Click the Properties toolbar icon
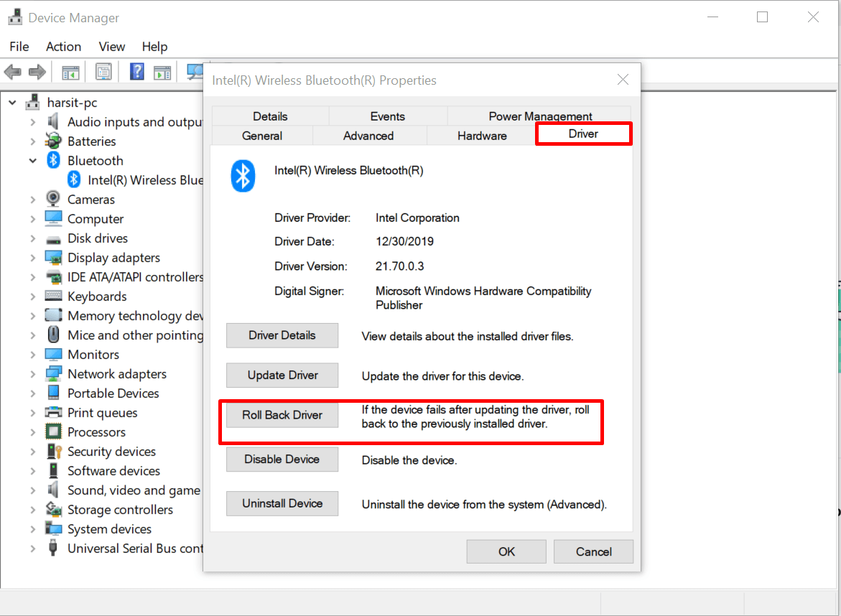The width and height of the screenshot is (841, 616). (x=103, y=71)
